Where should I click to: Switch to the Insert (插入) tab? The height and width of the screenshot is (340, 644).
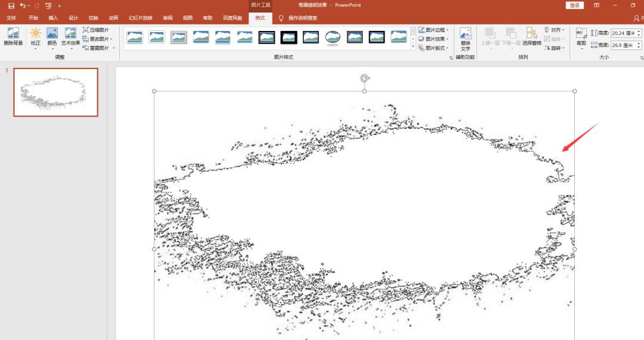54,18
